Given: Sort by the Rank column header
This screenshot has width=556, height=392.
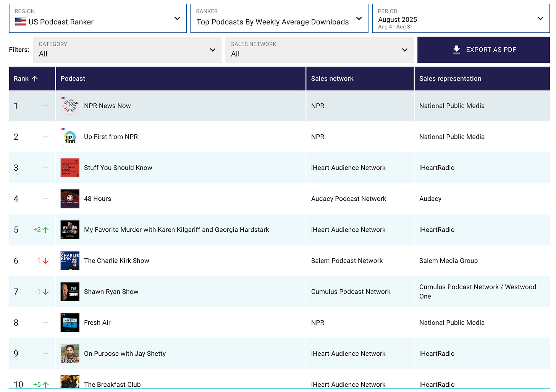Looking at the screenshot, I should point(32,79).
